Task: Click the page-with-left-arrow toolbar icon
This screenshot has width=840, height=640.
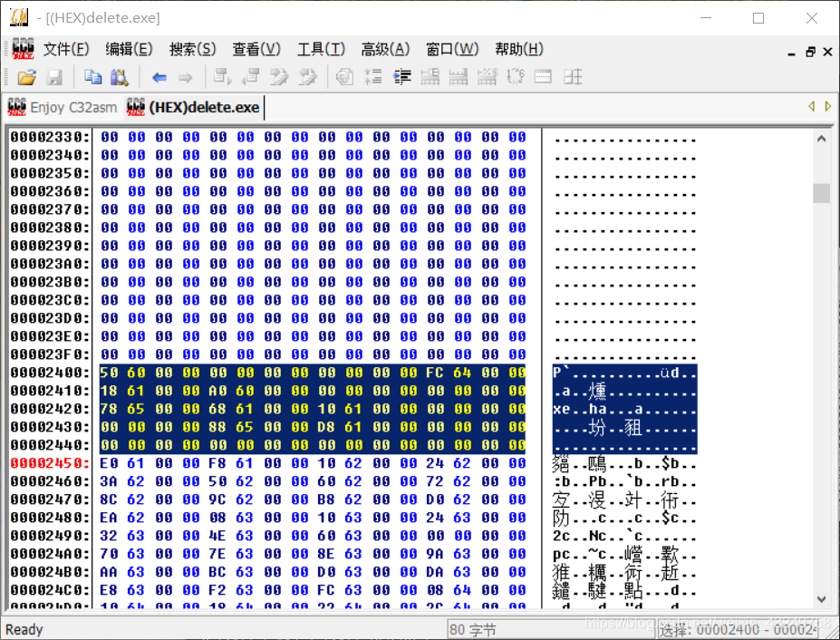Action: [x=250, y=77]
